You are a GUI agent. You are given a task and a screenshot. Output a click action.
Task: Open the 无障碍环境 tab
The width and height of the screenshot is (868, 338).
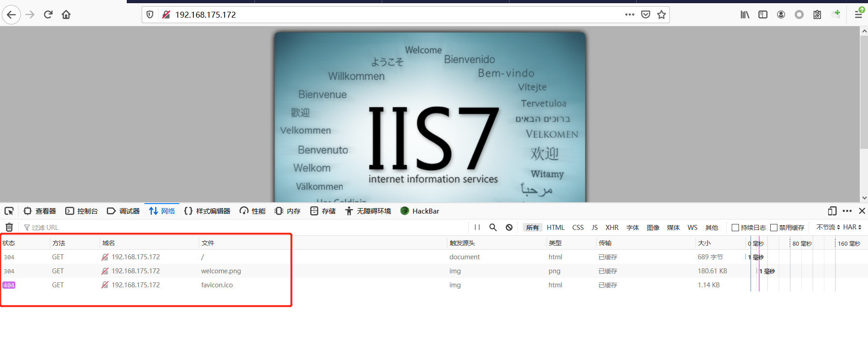(368, 211)
